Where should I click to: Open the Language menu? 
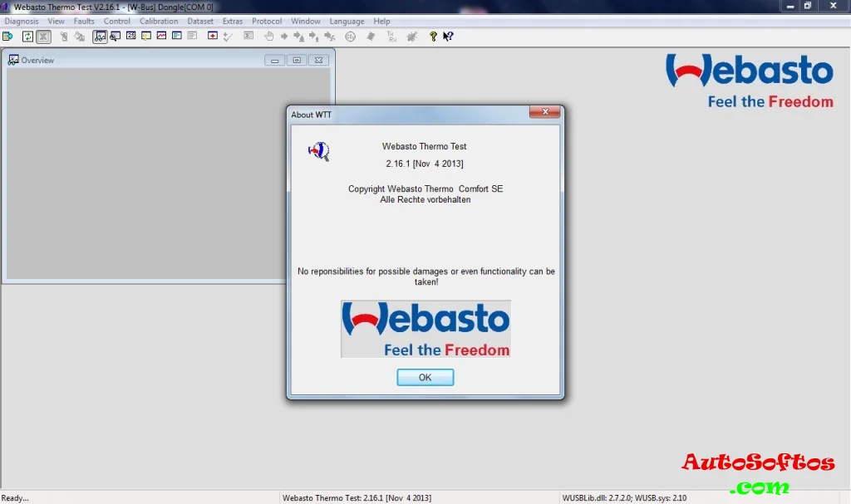(x=347, y=21)
